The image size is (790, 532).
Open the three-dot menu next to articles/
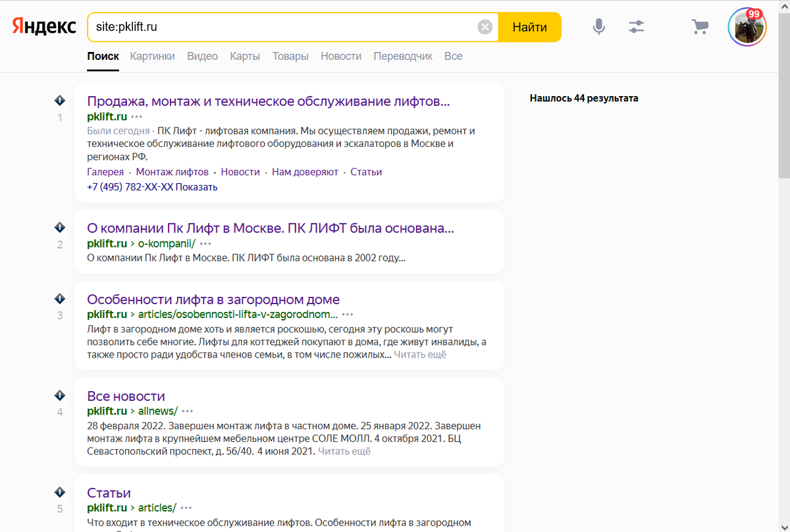click(x=186, y=508)
